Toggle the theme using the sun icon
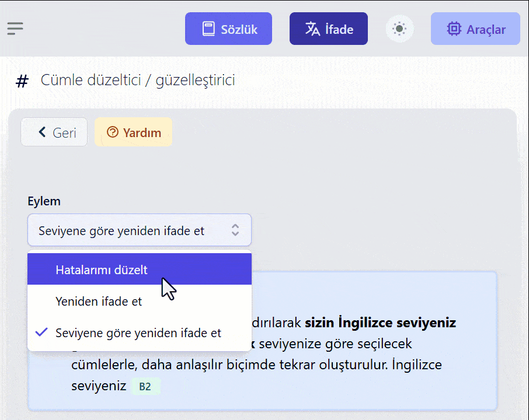 pyautogui.click(x=399, y=28)
